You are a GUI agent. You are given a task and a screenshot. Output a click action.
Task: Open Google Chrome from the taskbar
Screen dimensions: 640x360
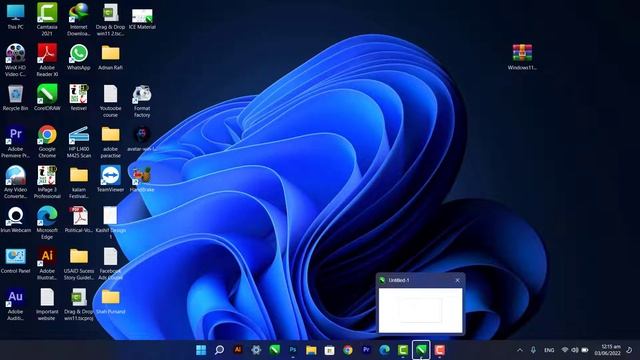point(348,350)
